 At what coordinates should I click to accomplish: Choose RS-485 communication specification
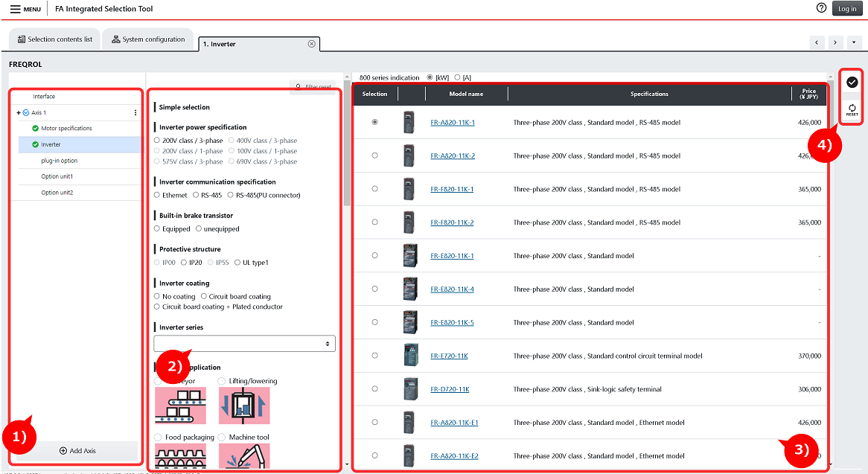(196, 195)
